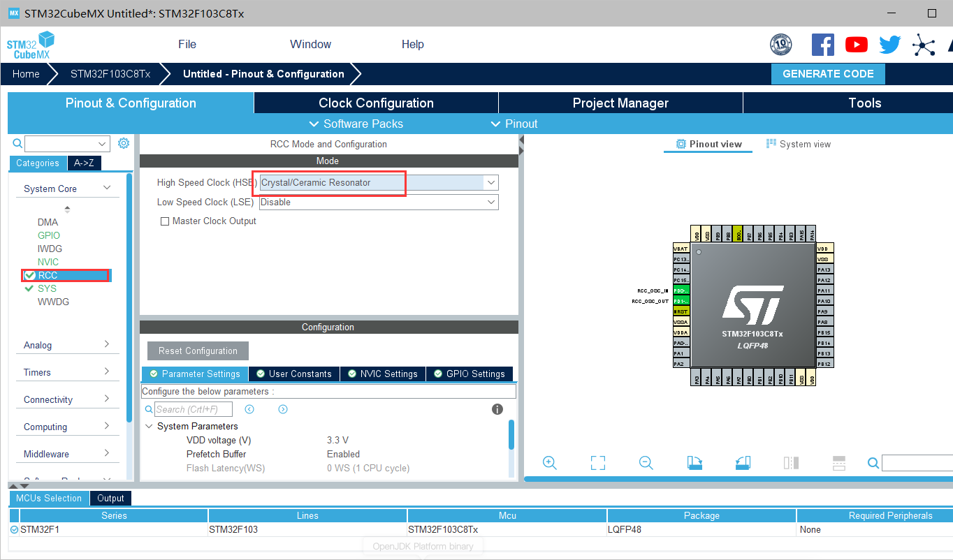
Task: Click the Reset Configuration button
Action: point(197,351)
